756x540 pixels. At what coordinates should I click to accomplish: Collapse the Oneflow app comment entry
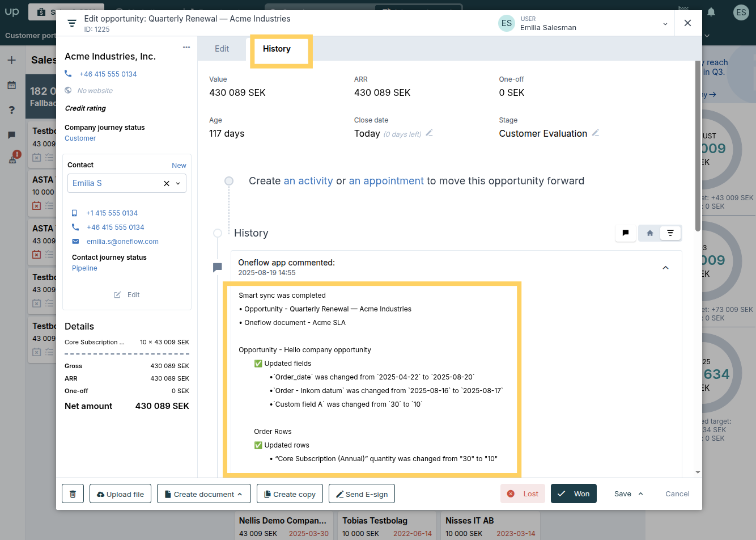666,268
